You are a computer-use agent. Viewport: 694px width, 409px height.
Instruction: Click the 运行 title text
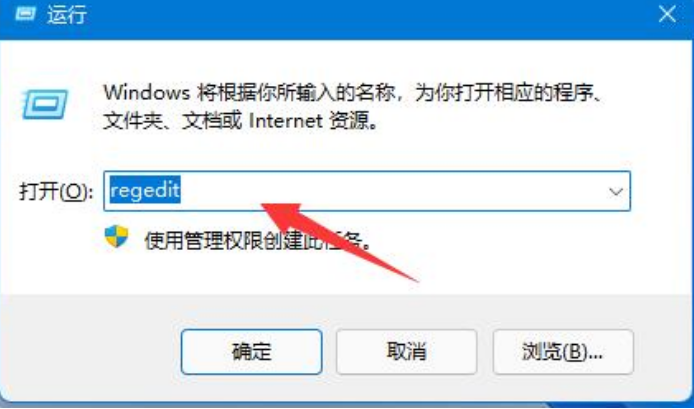pos(67,15)
